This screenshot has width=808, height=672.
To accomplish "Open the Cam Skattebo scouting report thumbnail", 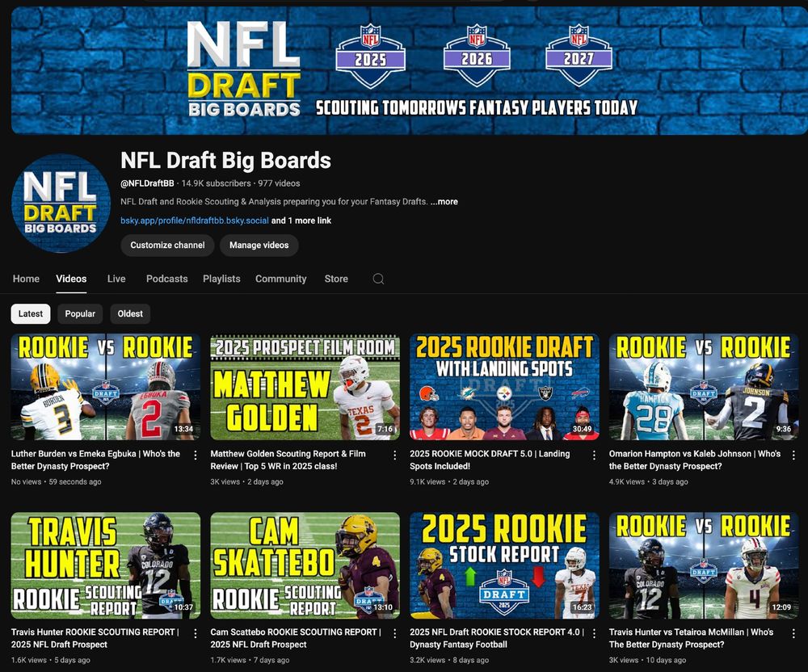I will (x=305, y=565).
